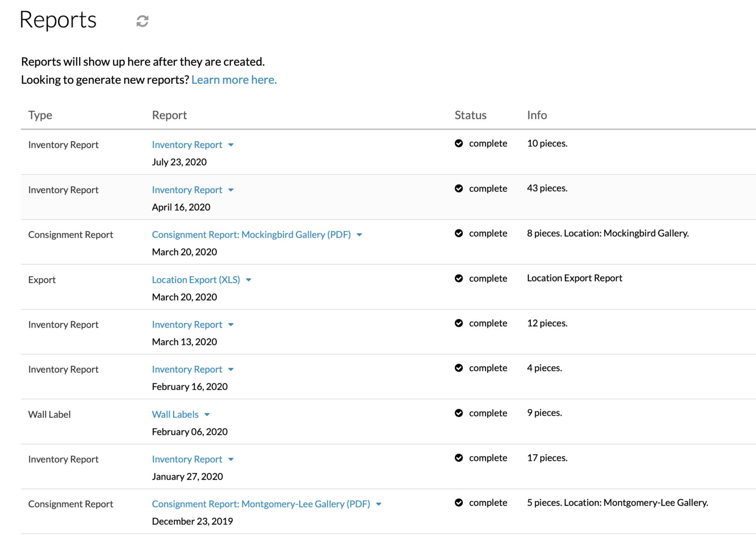Click complete check icon for Montgomery-Lee Gallery report
The image size is (756, 538).
point(459,503)
